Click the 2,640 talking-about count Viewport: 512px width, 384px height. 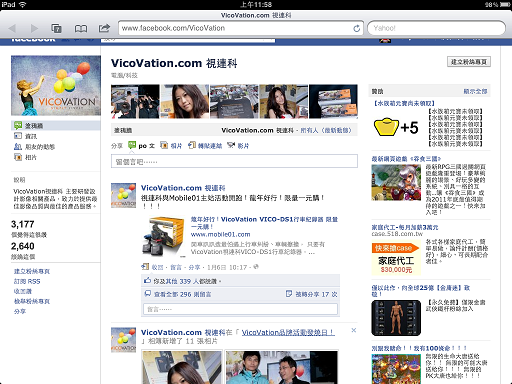tap(23, 246)
